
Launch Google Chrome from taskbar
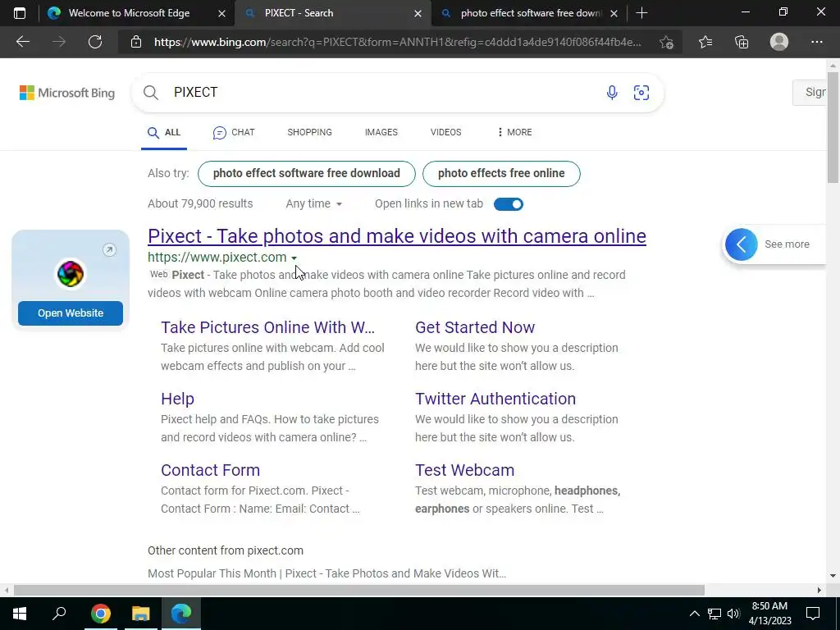pyautogui.click(x=100, y=614)
